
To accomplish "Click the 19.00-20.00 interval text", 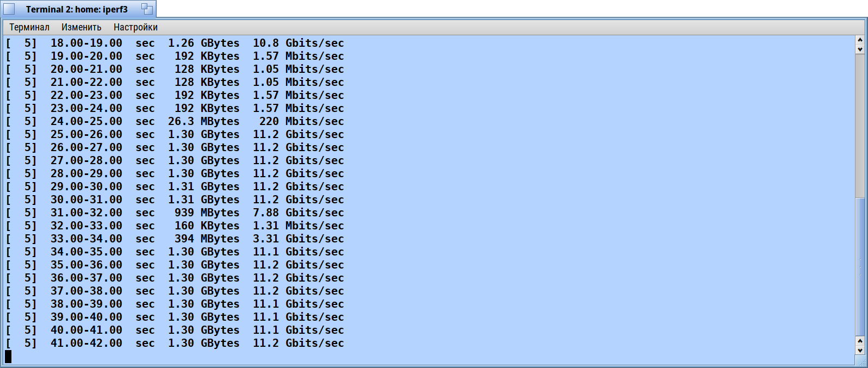I will click(86, 56).
